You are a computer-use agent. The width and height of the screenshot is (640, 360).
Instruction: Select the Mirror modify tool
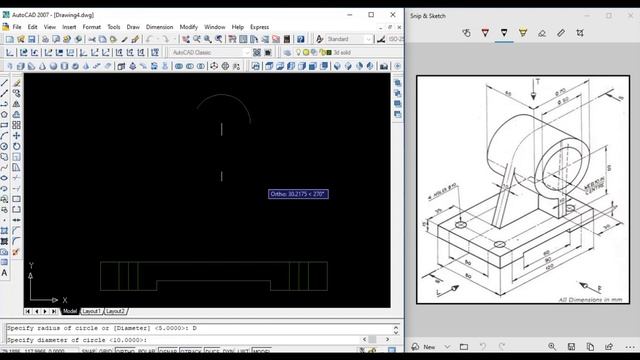(x=16, y=104)
